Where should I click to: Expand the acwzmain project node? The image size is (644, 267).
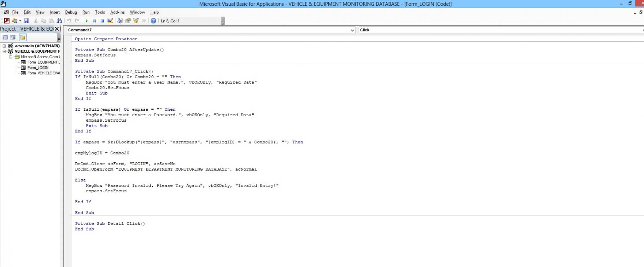pos(4,46)
